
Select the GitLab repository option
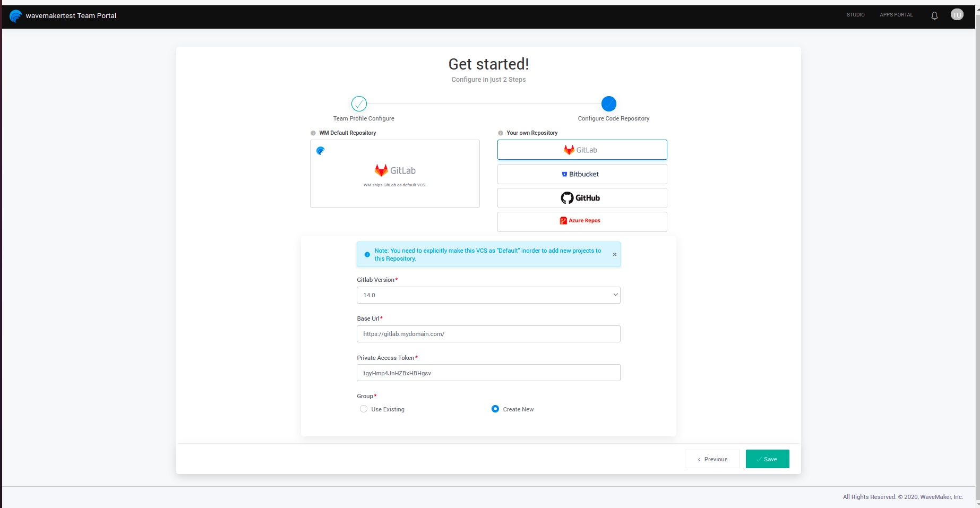point(582,150)
